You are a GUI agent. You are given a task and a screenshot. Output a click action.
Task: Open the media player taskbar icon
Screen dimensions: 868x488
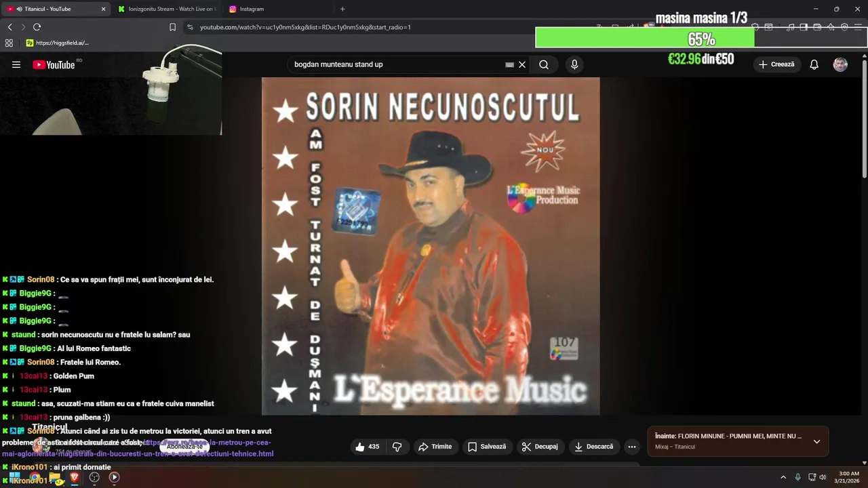click(x=115, y=477)
